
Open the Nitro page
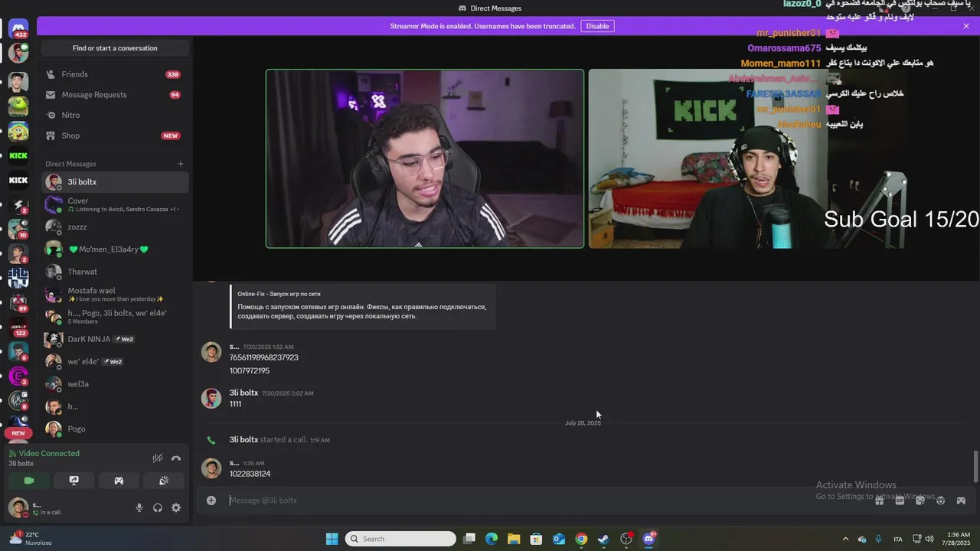(x=115, y=115)
